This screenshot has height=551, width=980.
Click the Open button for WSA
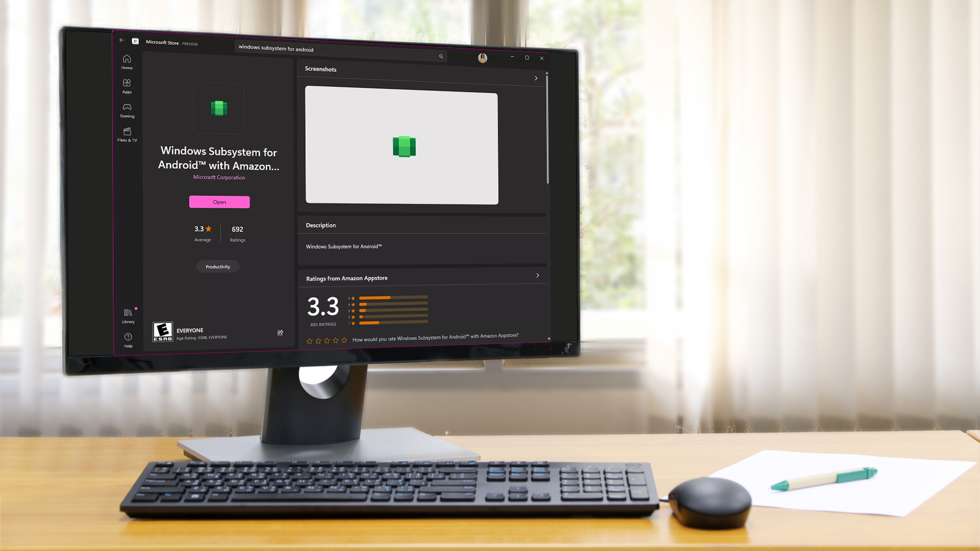[x=219, y=202]
